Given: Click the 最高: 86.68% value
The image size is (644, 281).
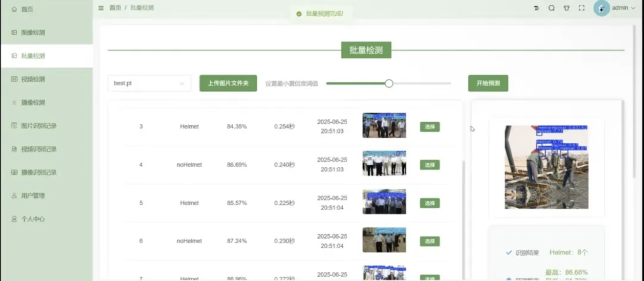Looking at the screenshot, I should point(566,272).
